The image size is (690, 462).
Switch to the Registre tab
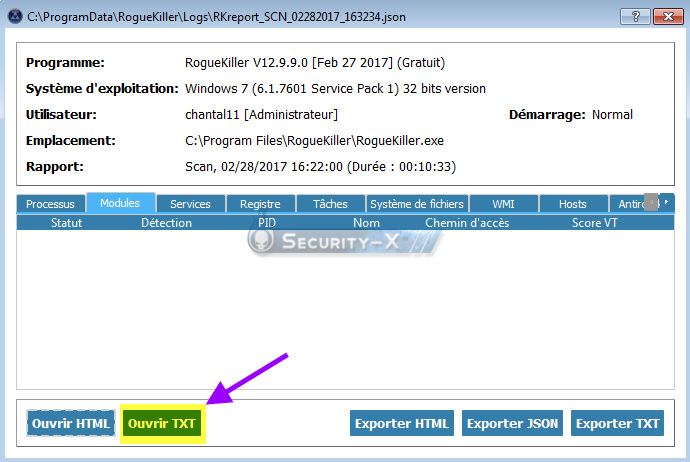pos(260,204)
